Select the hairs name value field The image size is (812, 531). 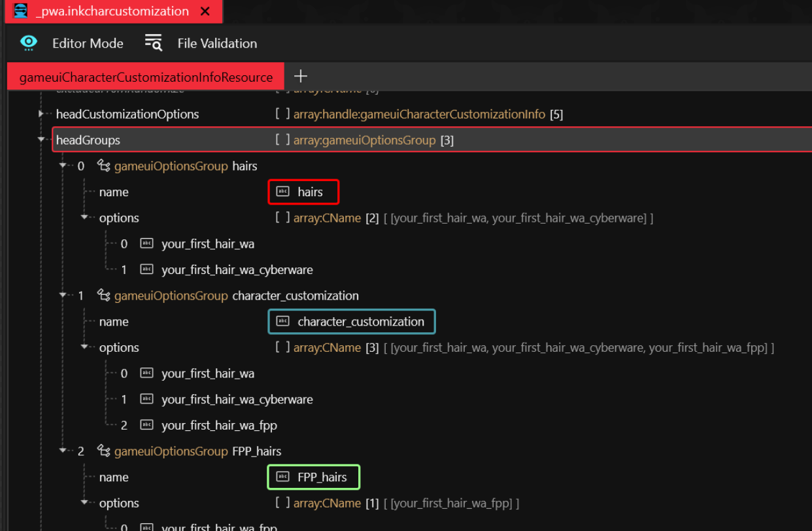pyautogui.click(x=310, y=192)
